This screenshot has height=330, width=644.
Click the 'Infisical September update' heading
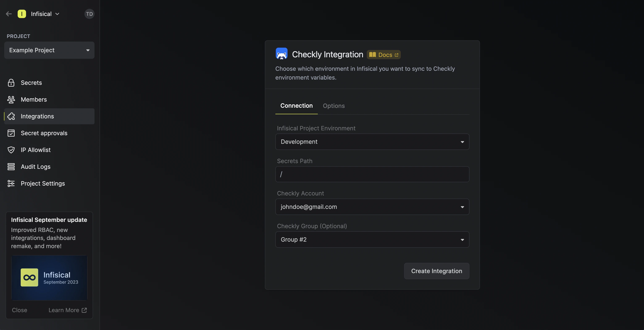click(x=49, y=220)
